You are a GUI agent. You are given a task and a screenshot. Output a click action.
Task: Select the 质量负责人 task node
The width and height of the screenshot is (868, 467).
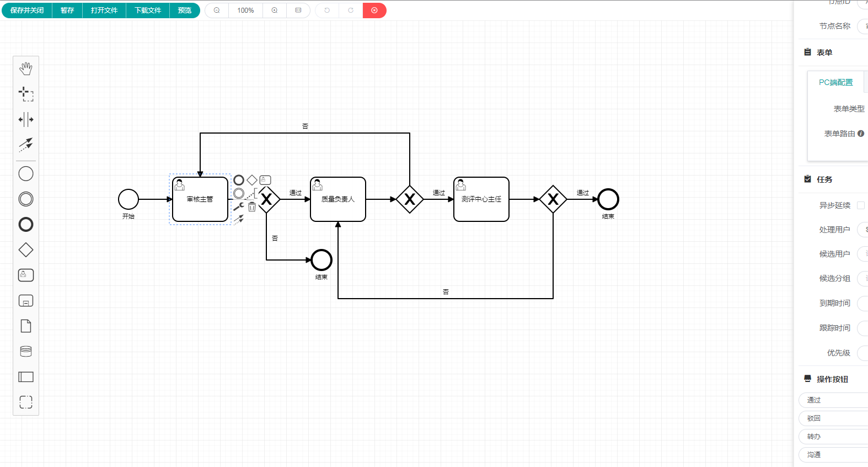pyautogui.click(x=338, y=199)
